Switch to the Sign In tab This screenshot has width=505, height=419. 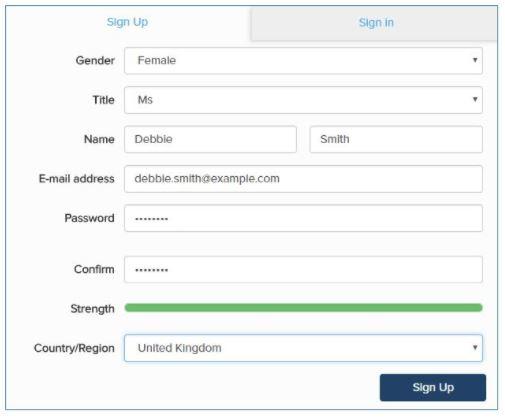[x=376, y=23]
